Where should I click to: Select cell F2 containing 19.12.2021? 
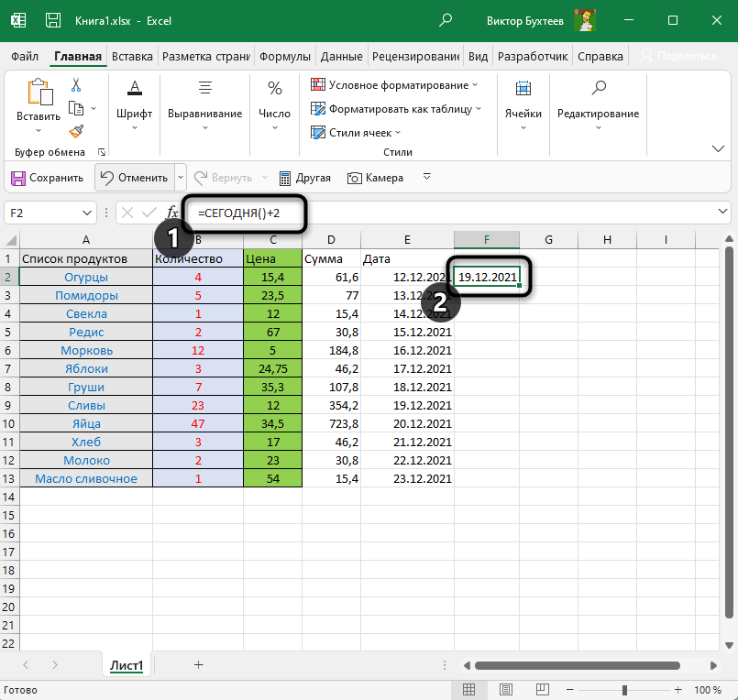tap(487, 277)
